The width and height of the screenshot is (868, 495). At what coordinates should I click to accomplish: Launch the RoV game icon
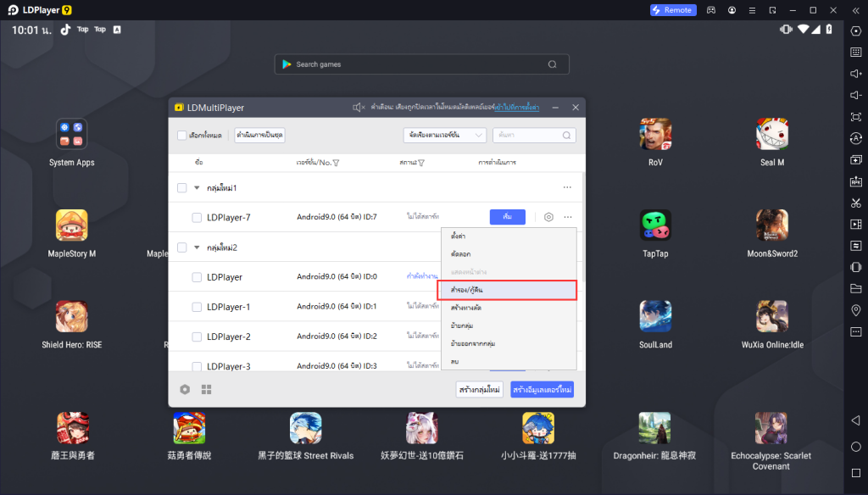[655, 135]
